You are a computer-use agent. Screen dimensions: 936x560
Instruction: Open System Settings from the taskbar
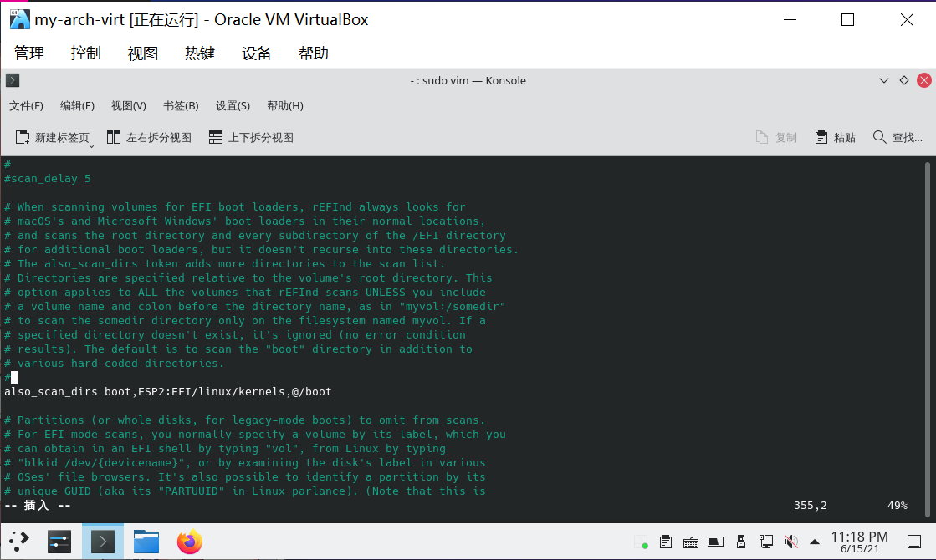(x=59, y=542)
